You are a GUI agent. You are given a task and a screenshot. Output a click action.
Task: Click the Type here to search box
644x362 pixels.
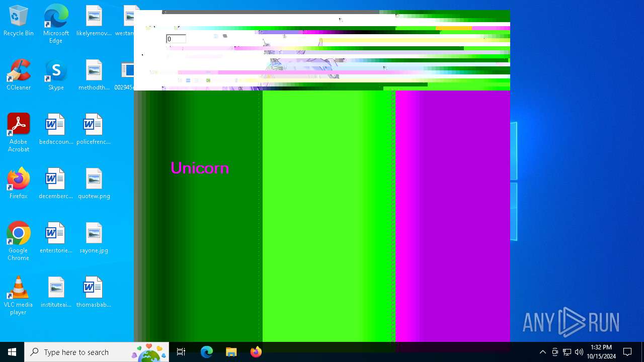[97, 352]
